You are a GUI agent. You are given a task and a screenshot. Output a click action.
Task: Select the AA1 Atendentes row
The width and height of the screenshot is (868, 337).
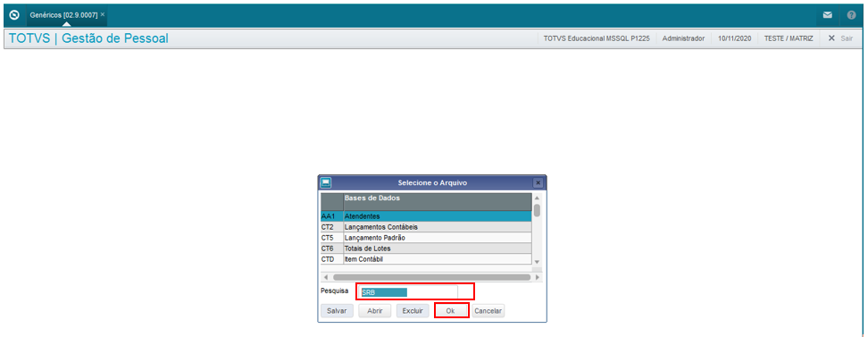click(426, 215)
